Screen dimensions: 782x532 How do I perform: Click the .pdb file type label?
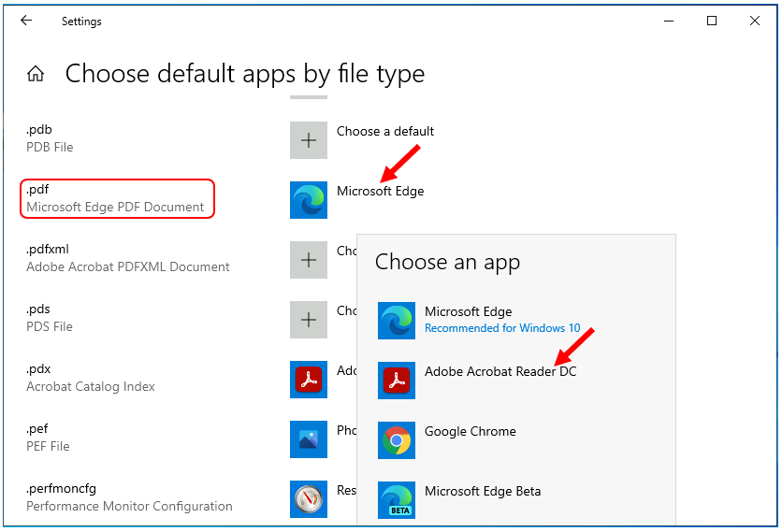click(39, 130)
